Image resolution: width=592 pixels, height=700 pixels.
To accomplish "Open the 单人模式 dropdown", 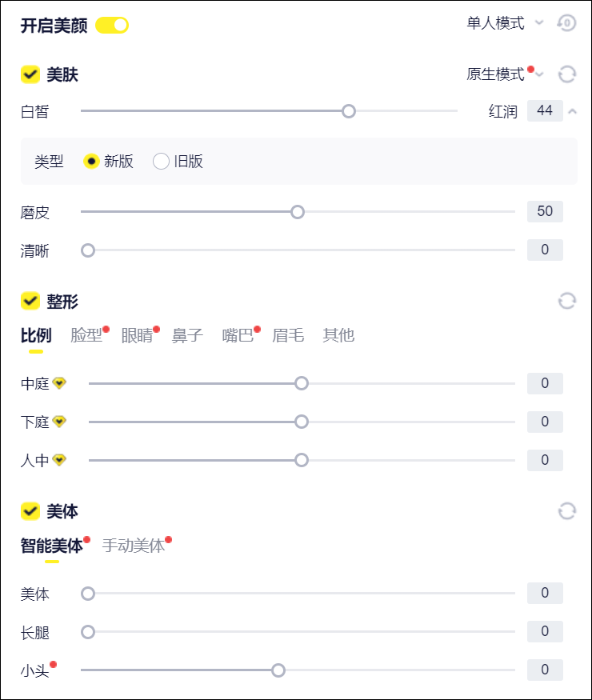I will coord(504,23).
